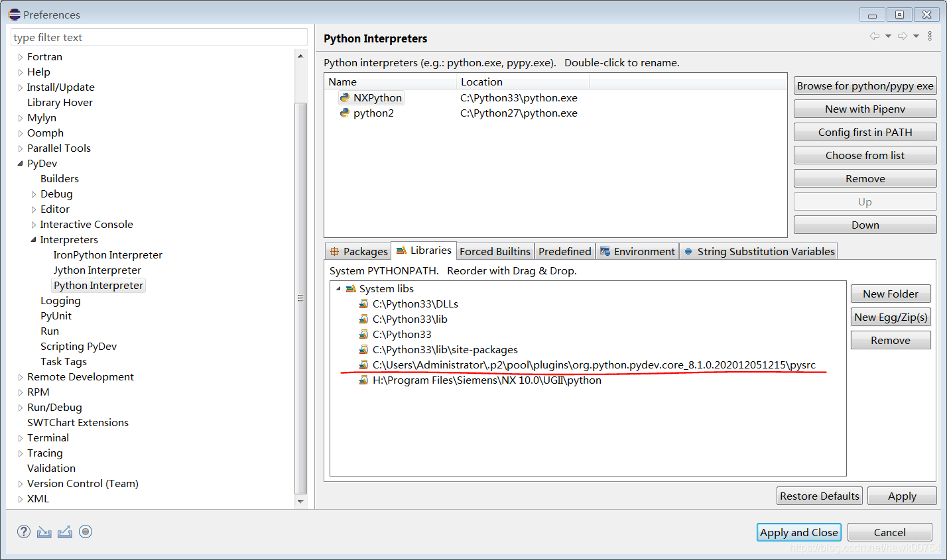This screenshot has width=947, height=560.
Task: Select the Scripting PyDev item
Action: click(78, 347)
